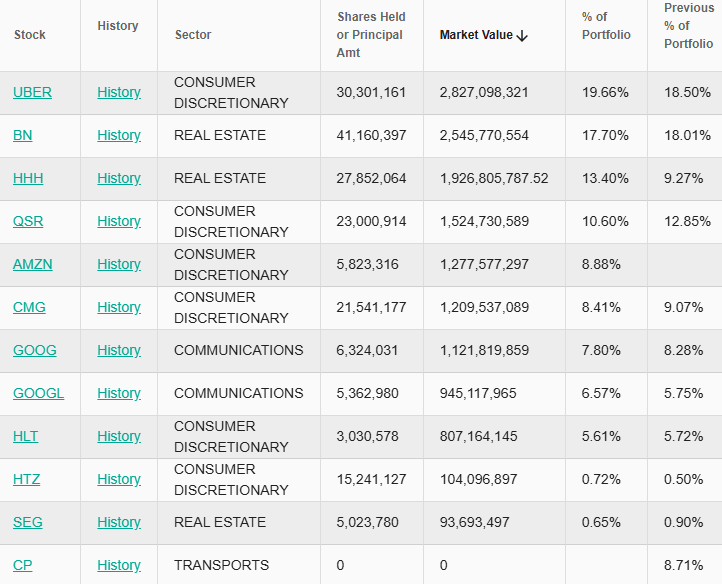Screen dimensions: 722x584
Task: Open the AMZN stock page
Action: coord(32,264)
